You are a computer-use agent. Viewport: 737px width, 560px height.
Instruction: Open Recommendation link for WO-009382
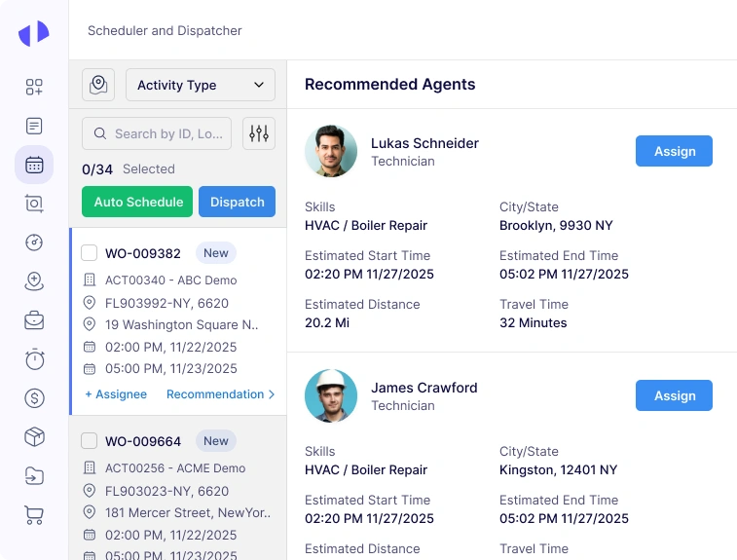(x=220, y=394)
